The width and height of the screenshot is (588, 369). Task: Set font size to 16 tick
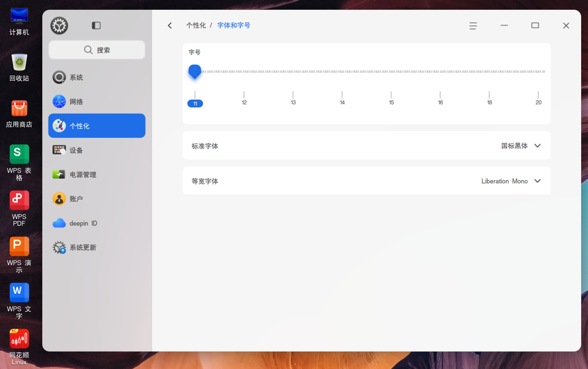pos(440,99)
